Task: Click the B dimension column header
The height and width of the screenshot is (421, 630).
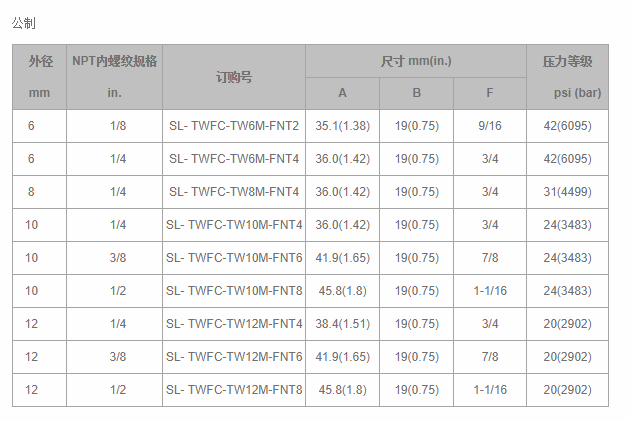Action: (x=416, y=93)
